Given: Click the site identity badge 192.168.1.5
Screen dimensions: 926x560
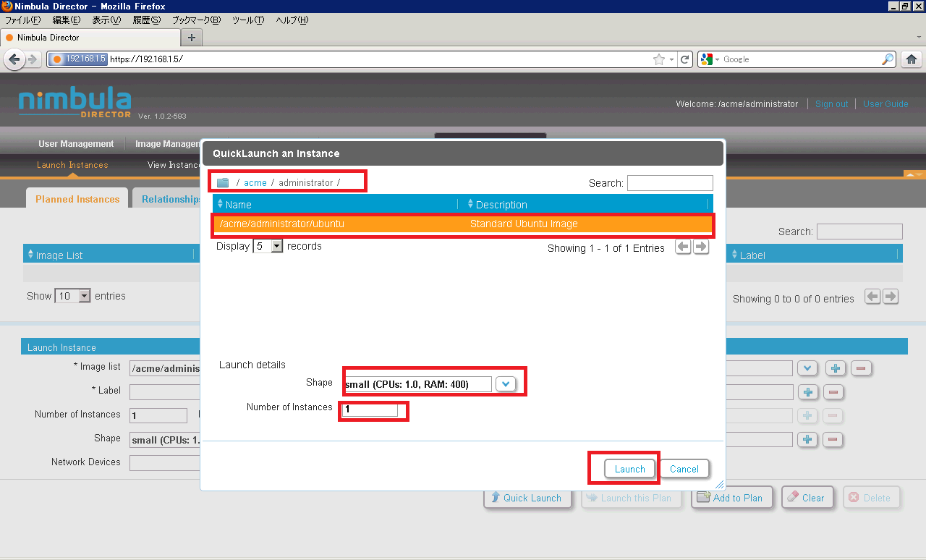Looking at the screenshot, I should [79, 59].
